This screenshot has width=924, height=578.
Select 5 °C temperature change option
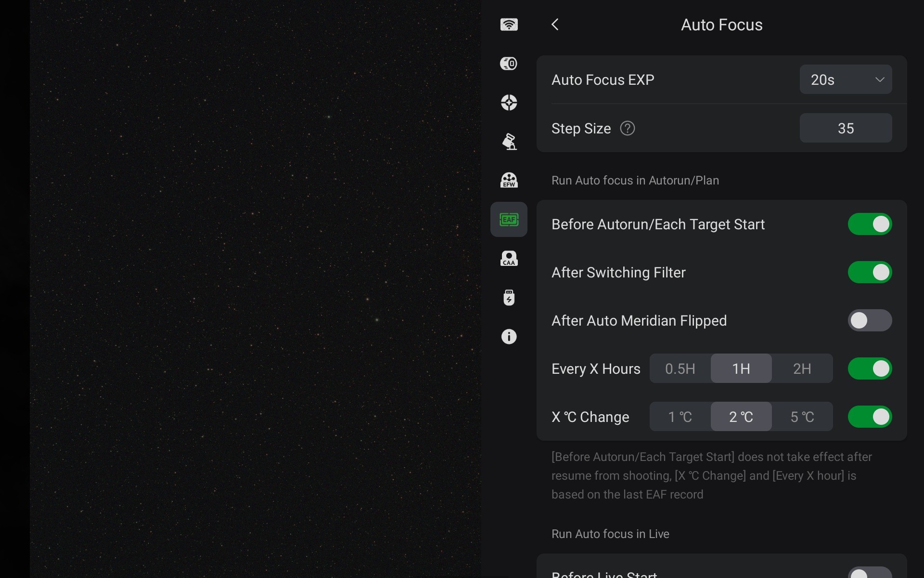(x=802, y=417)
